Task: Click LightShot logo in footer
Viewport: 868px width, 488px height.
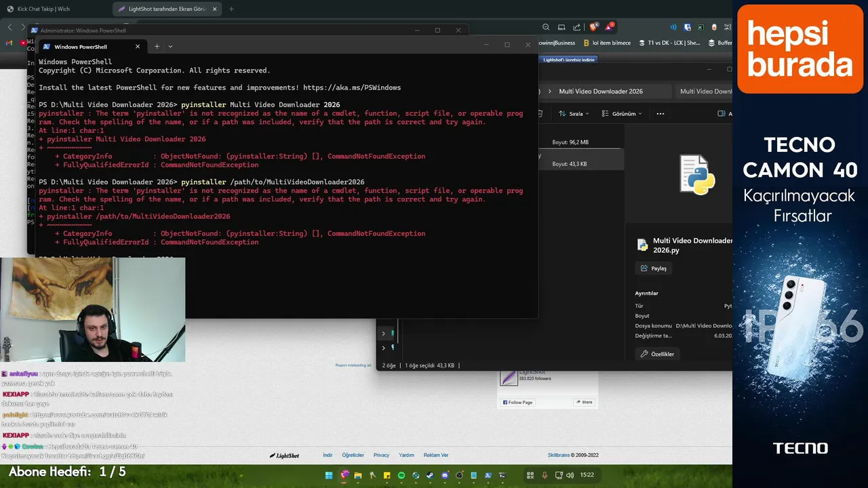Action: (284, 455)
